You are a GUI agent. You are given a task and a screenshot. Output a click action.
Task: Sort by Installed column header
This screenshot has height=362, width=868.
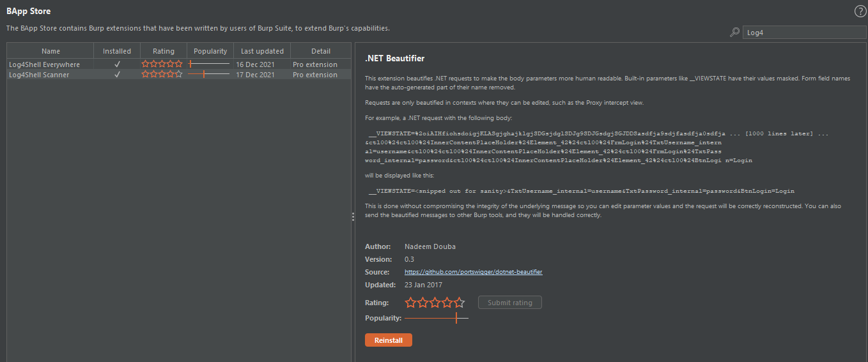tap(117, 51)
